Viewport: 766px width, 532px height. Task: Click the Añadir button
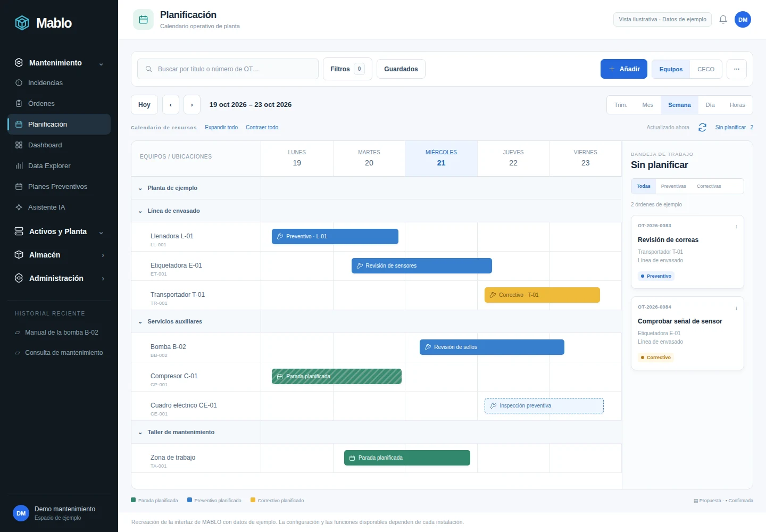(x=624, y=69)
